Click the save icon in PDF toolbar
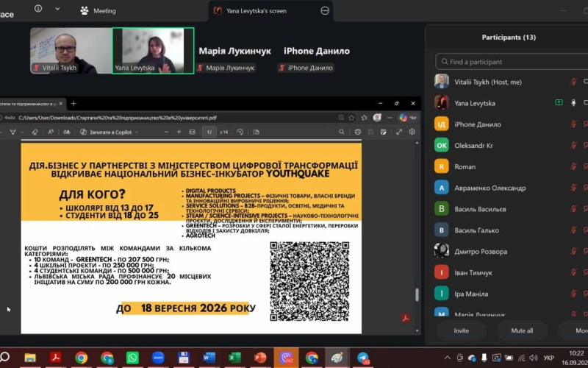 (370, 132)
